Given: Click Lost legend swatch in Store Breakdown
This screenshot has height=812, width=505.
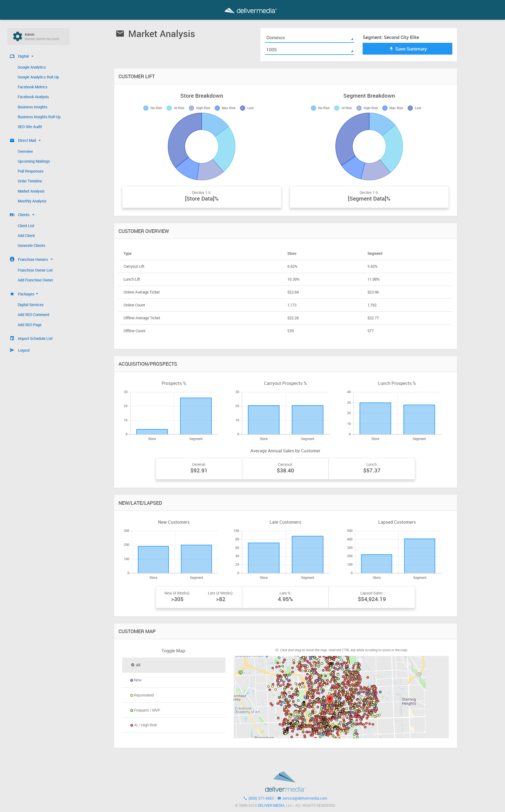Looking at the screenshot, I should point(243,108).
